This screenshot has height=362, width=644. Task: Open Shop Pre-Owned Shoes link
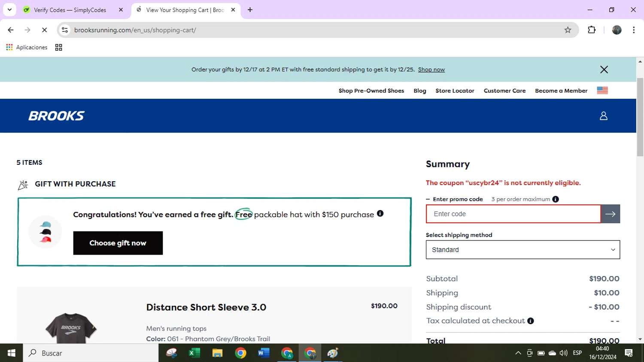371,91
